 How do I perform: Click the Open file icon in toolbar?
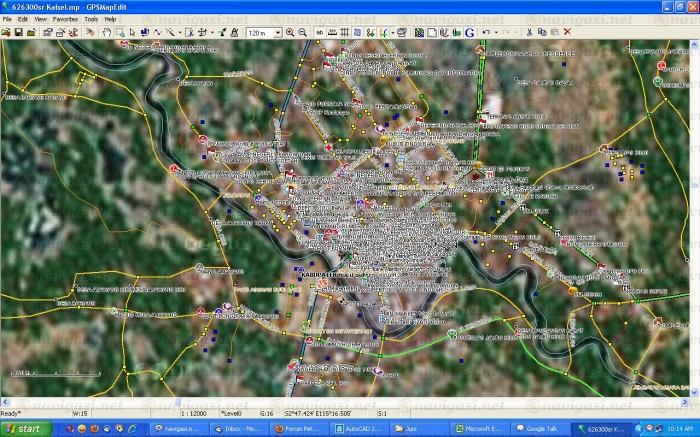tap(6, 32)
